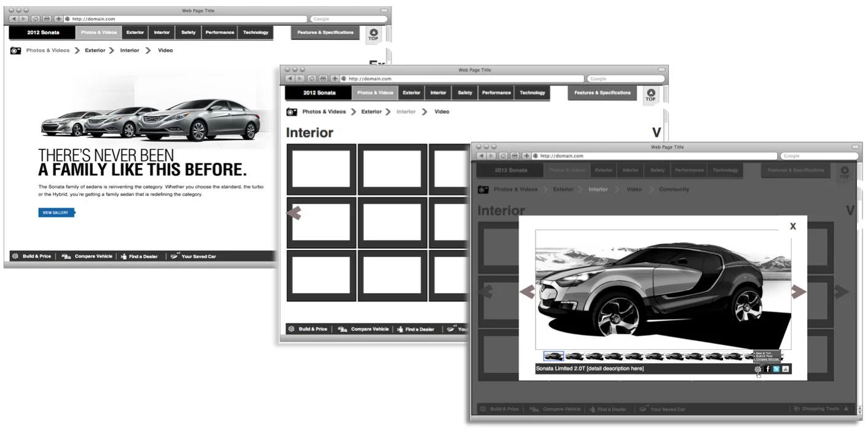Go back in the front browser window
This screenshot has height=432, width=868.
click(x=481, y=156)
